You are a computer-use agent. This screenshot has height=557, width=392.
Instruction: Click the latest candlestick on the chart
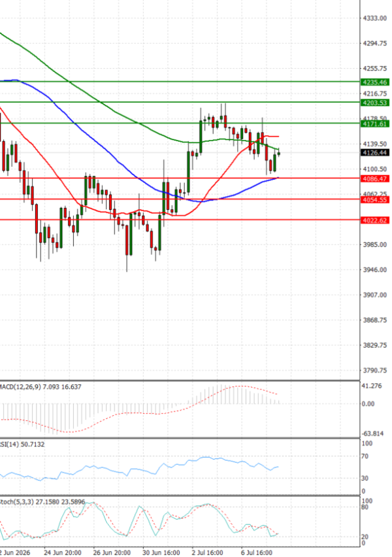point(279,153)
